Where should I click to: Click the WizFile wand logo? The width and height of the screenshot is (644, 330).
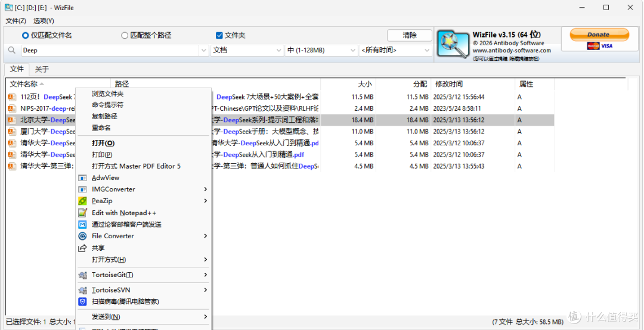[453, 45]
